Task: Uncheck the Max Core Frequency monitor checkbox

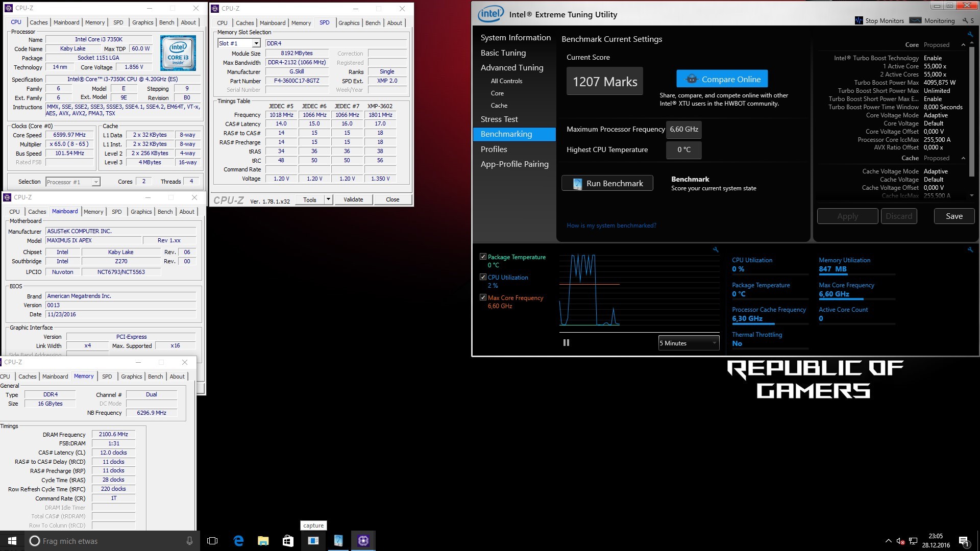Action: (483, 297)
